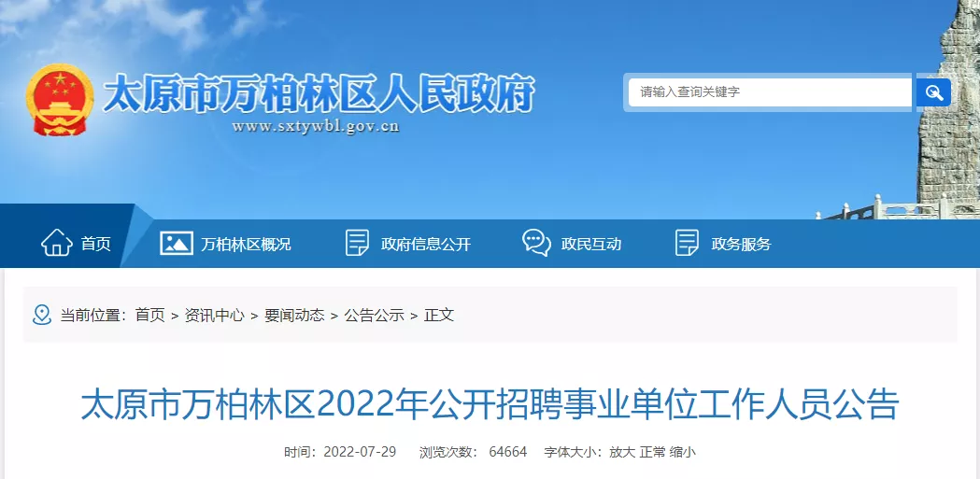Image resolution: width=980 pixels, height=479 pixels.
Task: Click the magnifier search button
Action: (933, 92)
